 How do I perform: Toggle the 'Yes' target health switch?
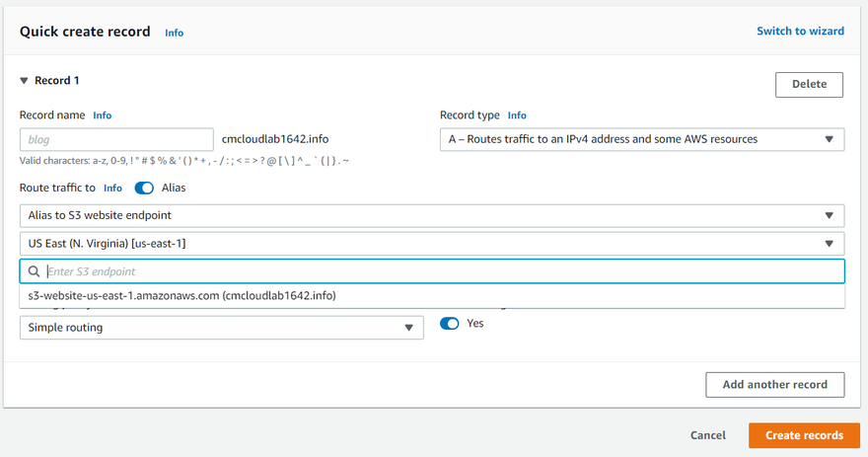[450, 323]
